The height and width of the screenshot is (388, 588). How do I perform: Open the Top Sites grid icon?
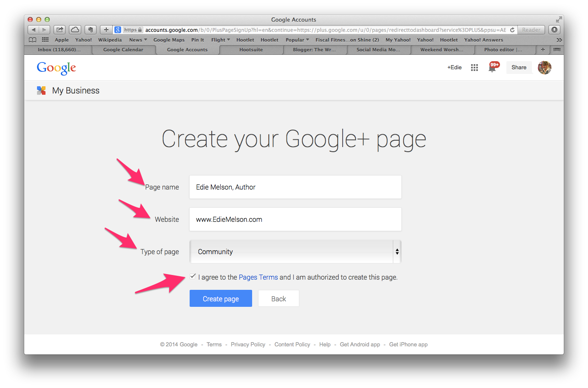(45, 40)
